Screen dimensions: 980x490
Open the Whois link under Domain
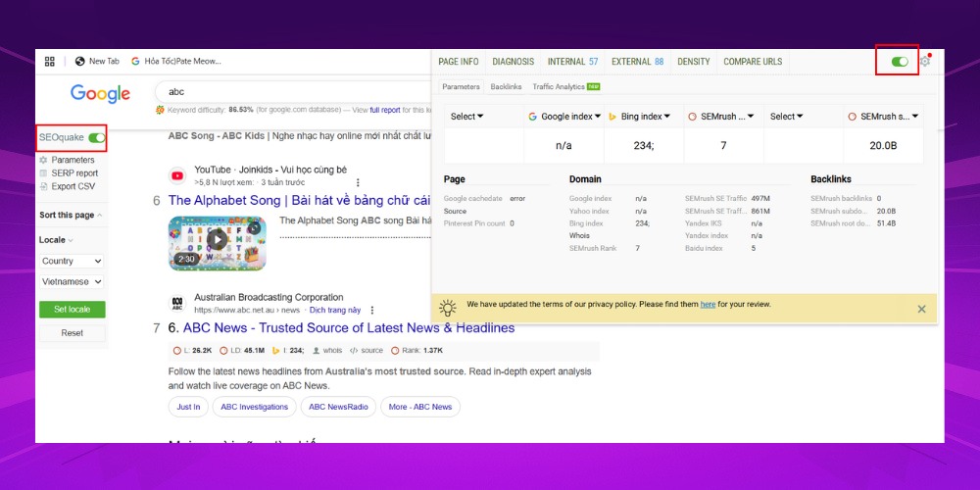click(x=579, y=235)
